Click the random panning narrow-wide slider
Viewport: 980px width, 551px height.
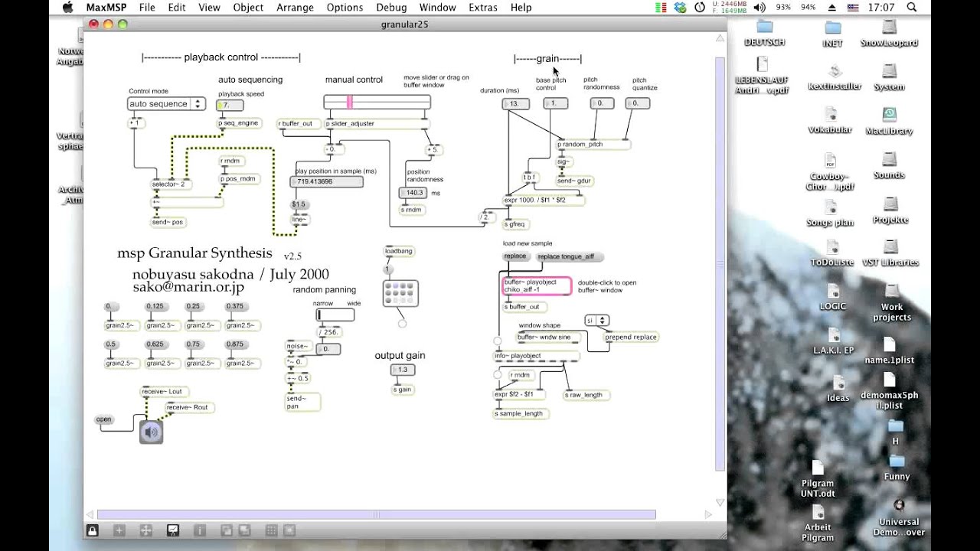coord(335,315)
